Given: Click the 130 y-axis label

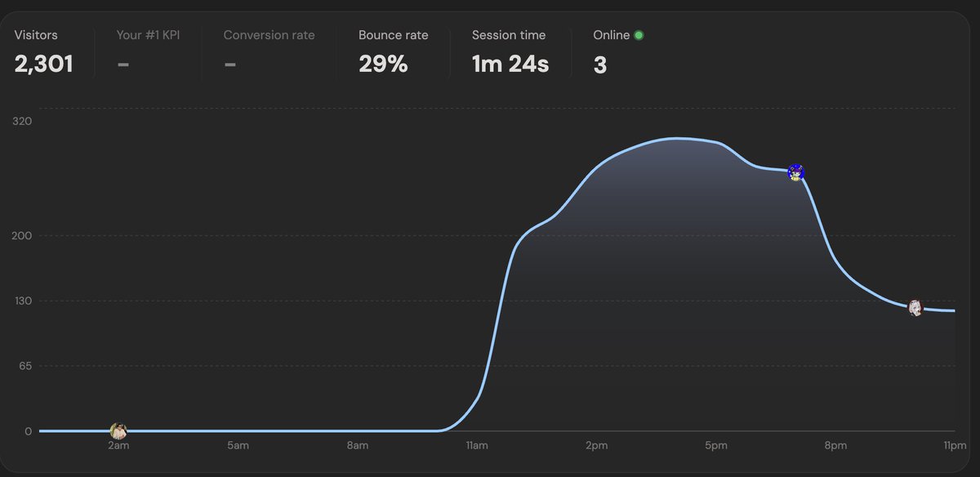Looking at the screenshot, I should coord(22,301).
